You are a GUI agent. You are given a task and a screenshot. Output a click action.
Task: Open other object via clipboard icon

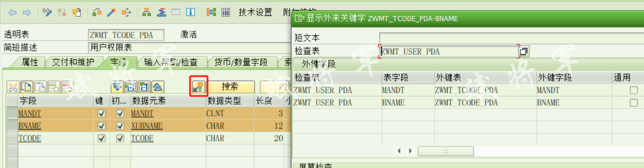pos(77,12)
